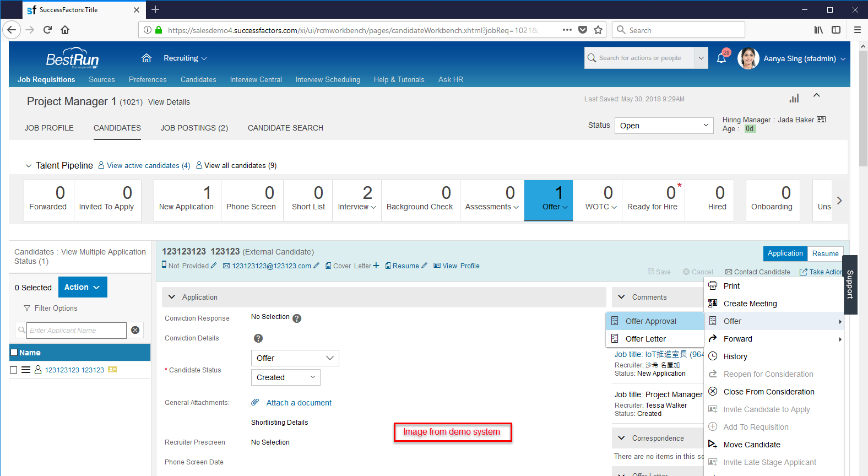Image resolution: width=868 pixels, height=476 pixels.
Task: Click the Enter Applicant Name field
Action: pyautogui.click(x=77, y=330)
